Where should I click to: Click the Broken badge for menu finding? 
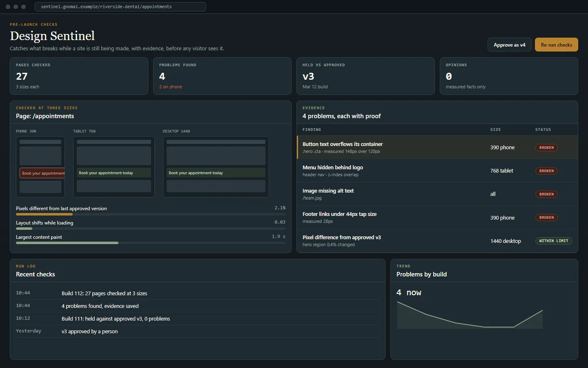tap(546, 171)
